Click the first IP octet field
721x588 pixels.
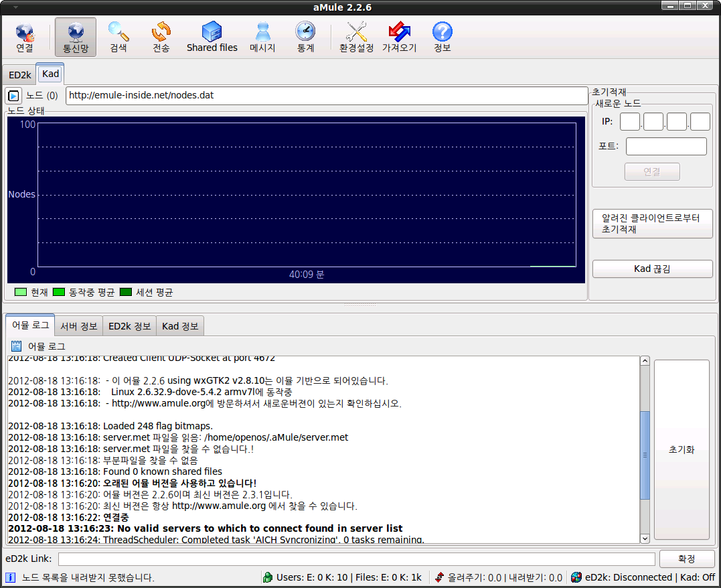629,121
